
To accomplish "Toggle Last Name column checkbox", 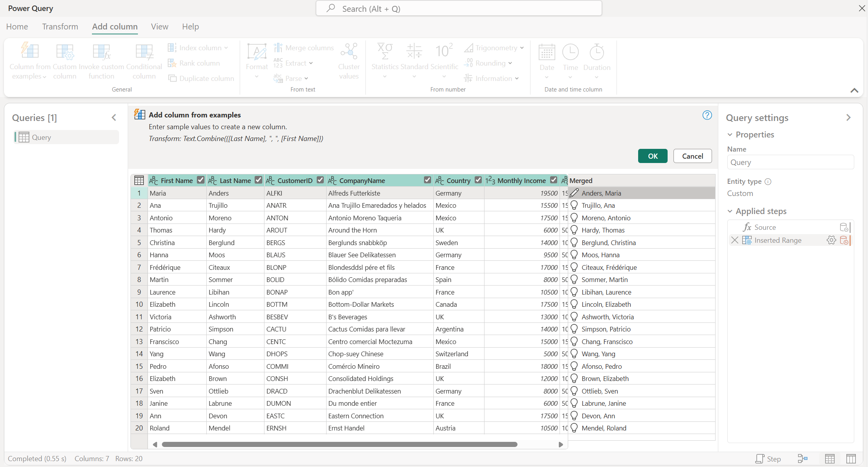I will [x=258, y=180].
